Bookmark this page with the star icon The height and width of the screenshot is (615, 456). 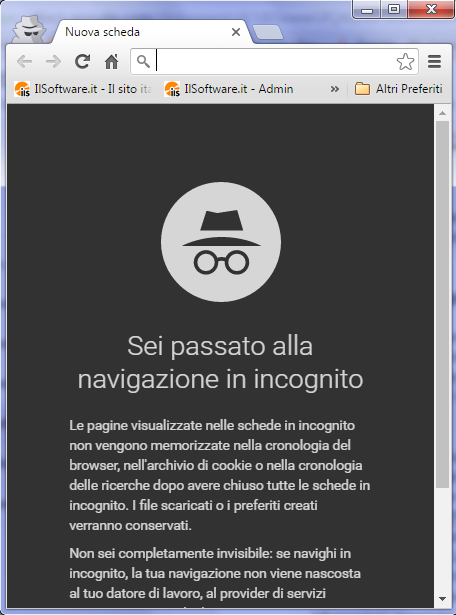pyautogui.click(x=405, y=62)
